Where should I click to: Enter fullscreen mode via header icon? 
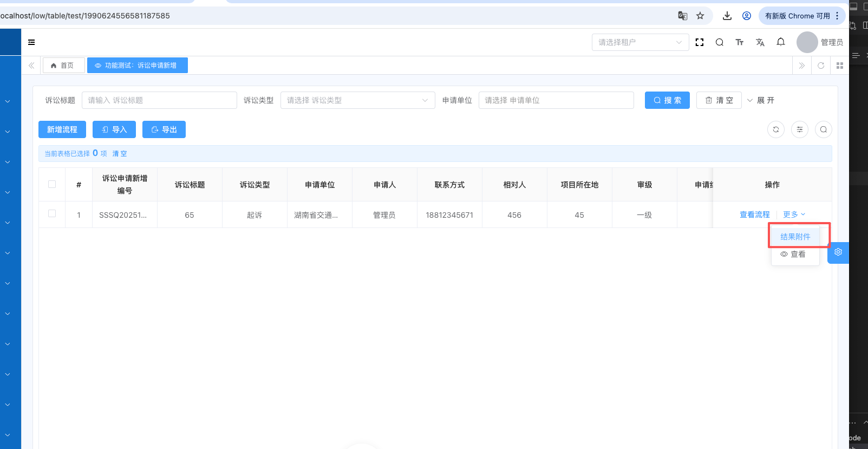(x=700, y=42)
